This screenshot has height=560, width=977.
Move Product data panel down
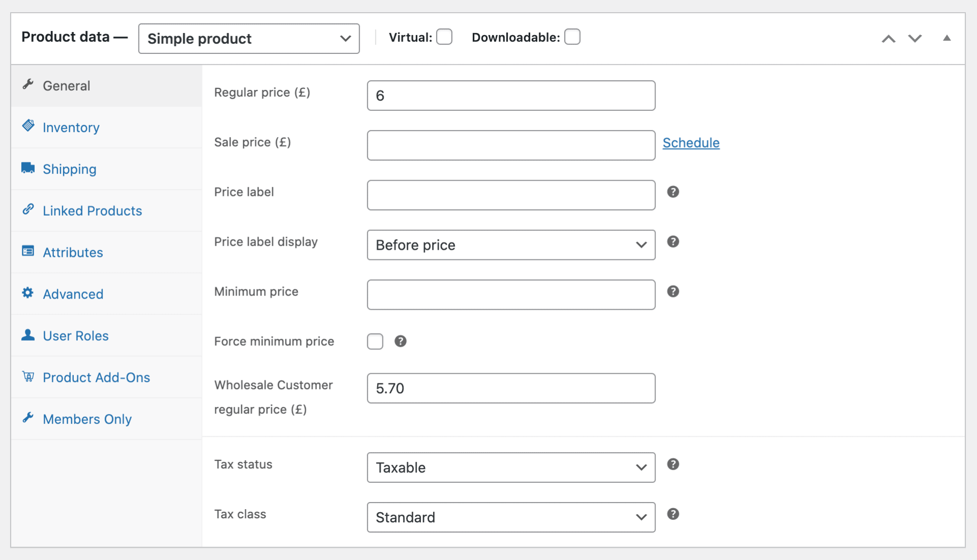[x=915, y=39]
